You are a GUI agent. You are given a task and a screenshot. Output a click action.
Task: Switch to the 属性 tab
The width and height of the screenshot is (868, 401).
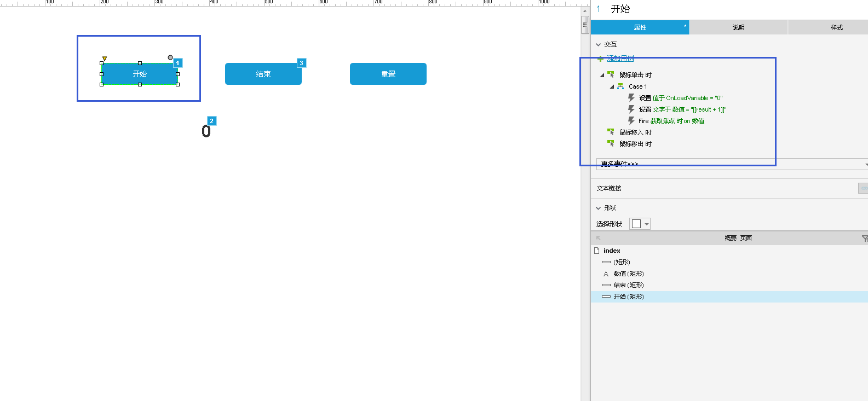(x=640, y=27)
